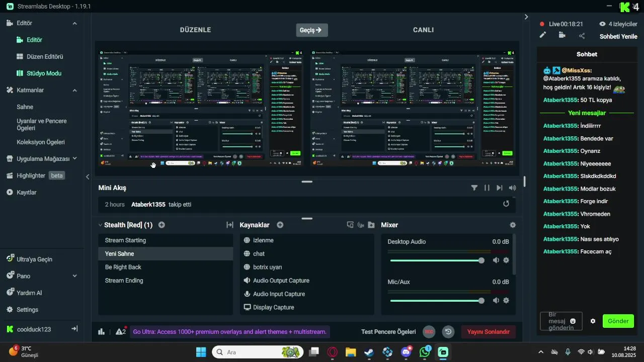The height and width of the screenshot is (362, 644).
Task: Toggle the replay buffer button
Action: [x=448, y=332]
